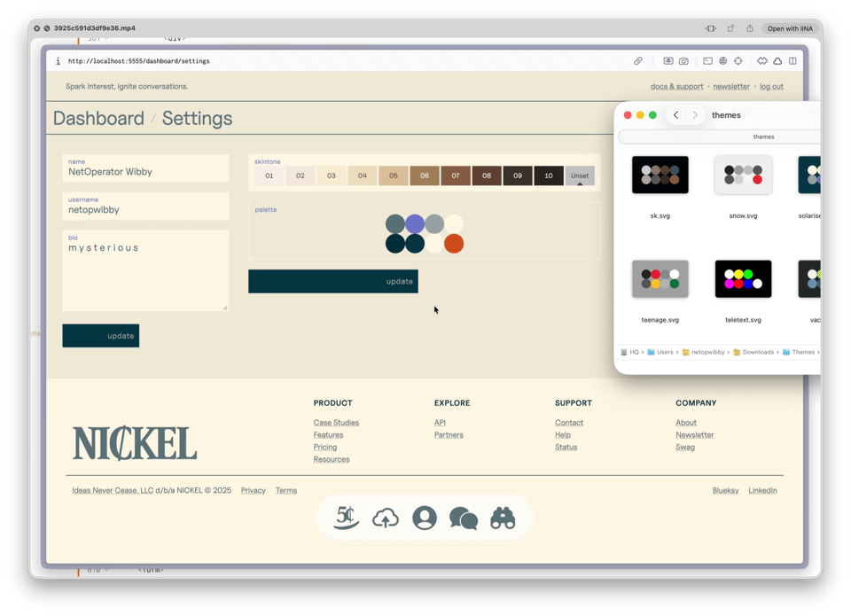Screen dimensions: 851x616
Task: Open the user profile icon in dock
Action: click(425, 519)
